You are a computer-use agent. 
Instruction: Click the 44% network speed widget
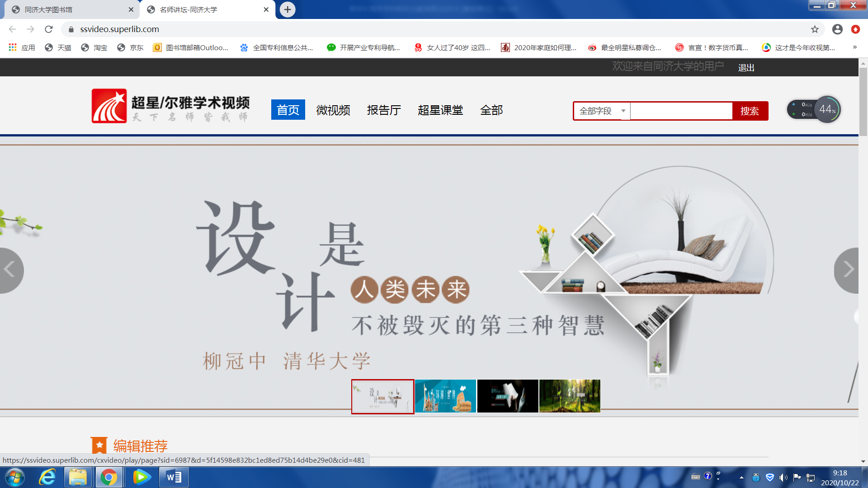814,109
